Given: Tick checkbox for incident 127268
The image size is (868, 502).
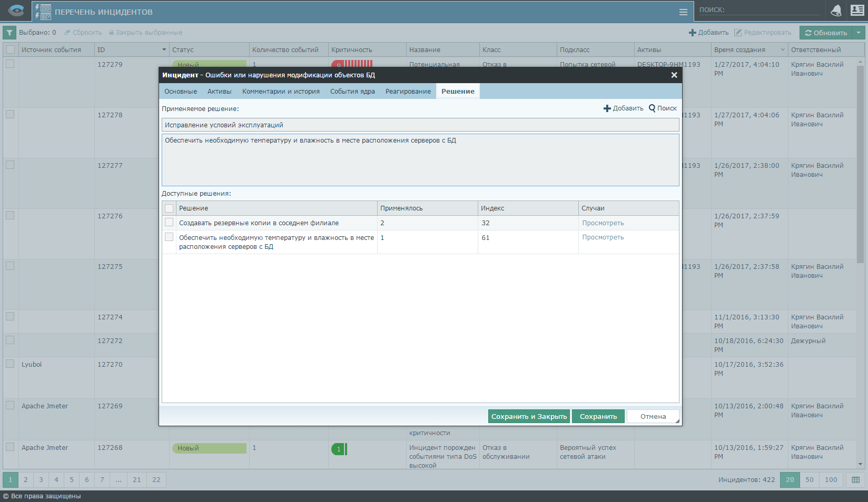Looking at the screenshot, I should pos(10,447).
